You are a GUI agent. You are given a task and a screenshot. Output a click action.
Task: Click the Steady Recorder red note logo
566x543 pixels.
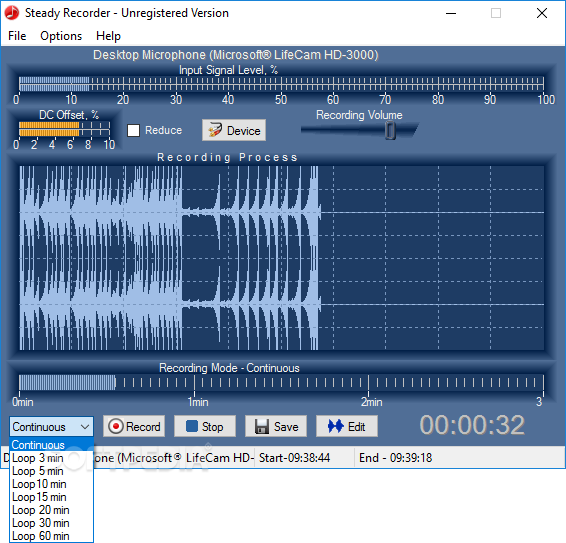tap(12, 13)
